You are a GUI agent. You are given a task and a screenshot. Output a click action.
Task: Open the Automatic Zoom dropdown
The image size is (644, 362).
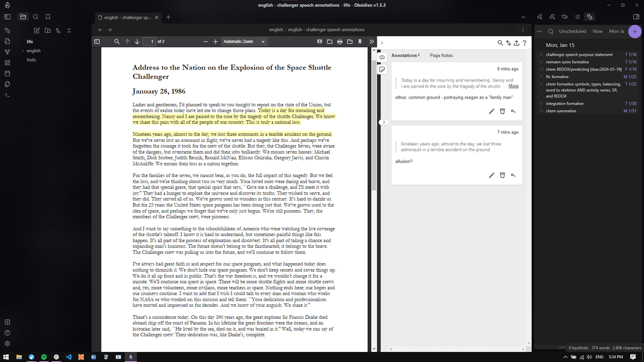tap(244, 42)
